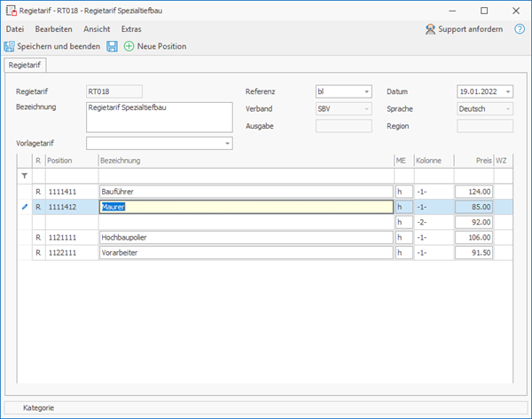Open the Bearbeiten menu
Viewport: 532px width, 419px height.
coord(53,29)
